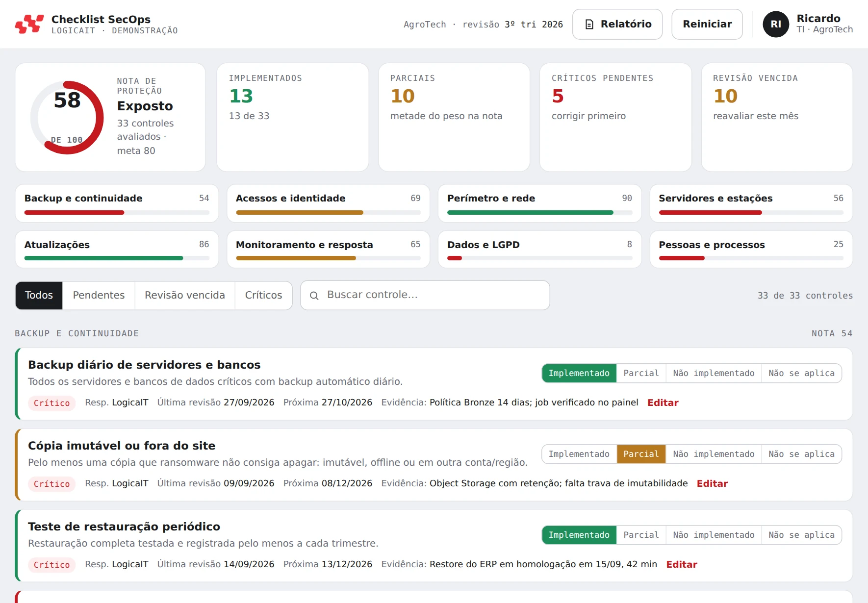Image resolution: width=868 pixels, height=603 pixels.
Task: Mark Backup diário as Não implementado
Action: point(714,373)
